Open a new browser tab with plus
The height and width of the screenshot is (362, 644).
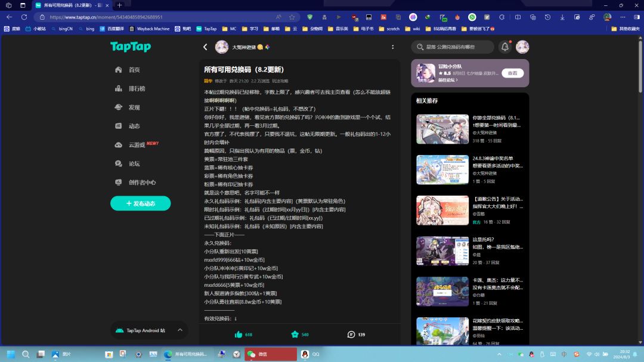[119, 5]
